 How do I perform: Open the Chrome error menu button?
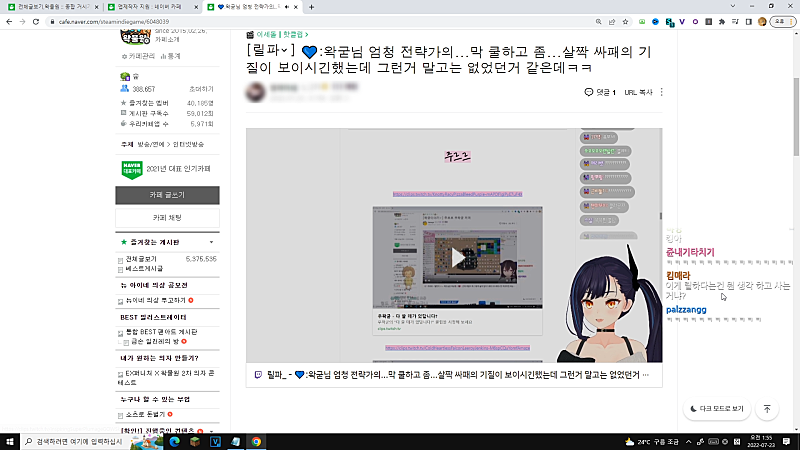[x=783, y=22]
